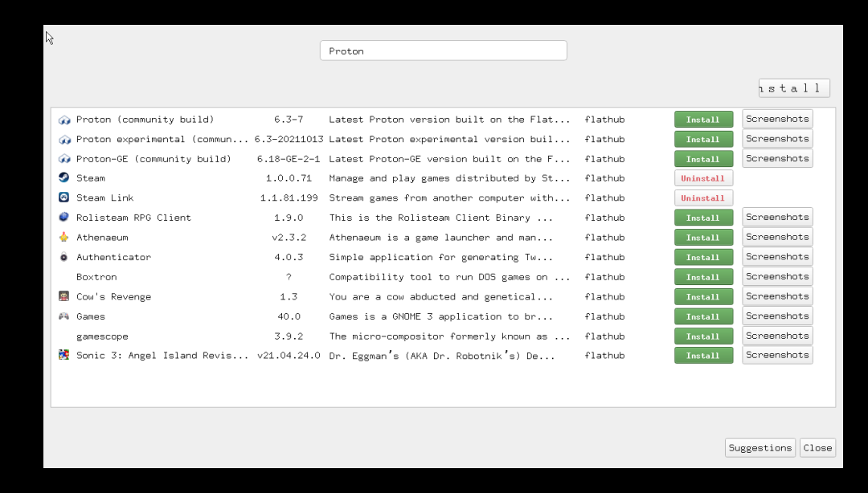
Task: View screenshots for gamescope
Action: click(x=777, y=336)
